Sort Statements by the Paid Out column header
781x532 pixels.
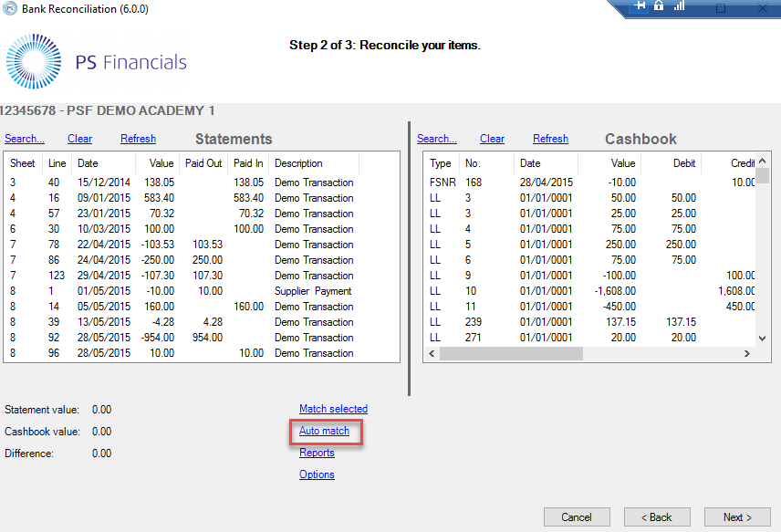click(204, 163)
